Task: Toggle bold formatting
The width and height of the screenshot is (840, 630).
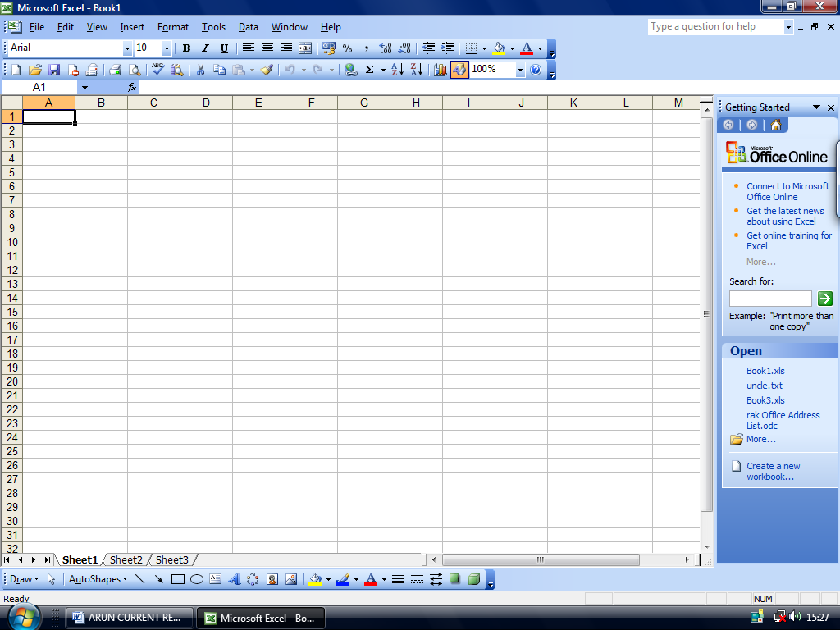Action: click(185, 48)
